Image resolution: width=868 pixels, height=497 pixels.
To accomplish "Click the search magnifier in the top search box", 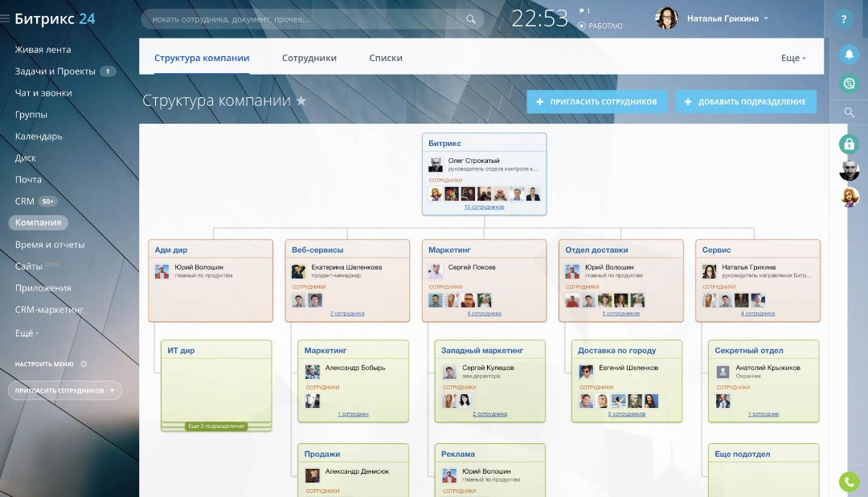I will click(470, 19).
